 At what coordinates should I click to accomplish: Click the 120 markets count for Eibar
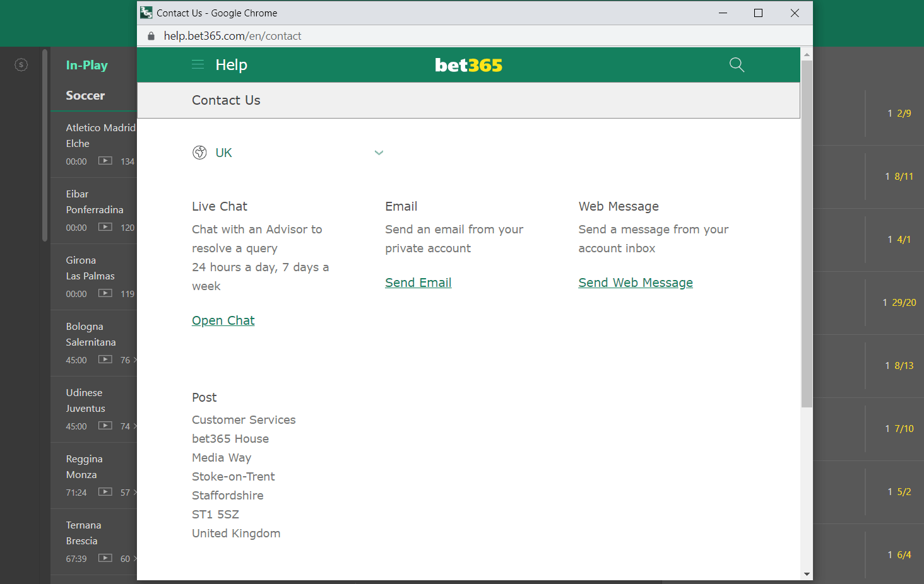[127, 228]
